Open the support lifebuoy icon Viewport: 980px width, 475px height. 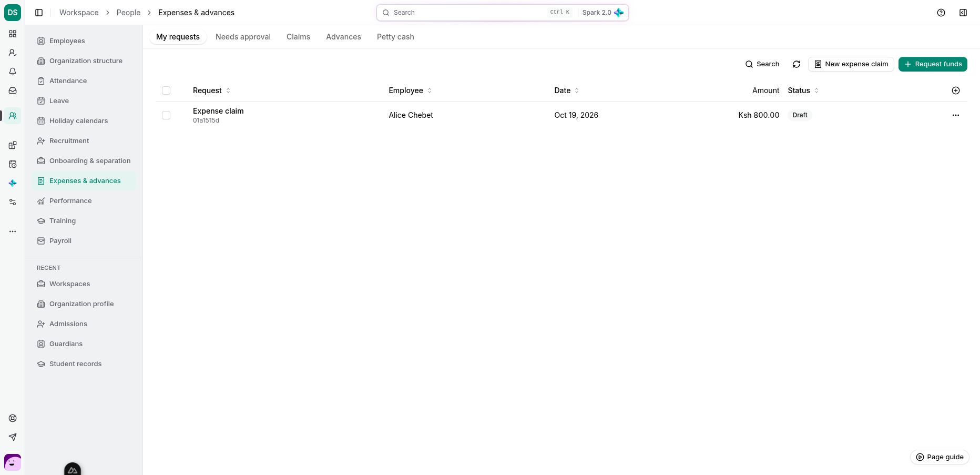pos(13,418)
